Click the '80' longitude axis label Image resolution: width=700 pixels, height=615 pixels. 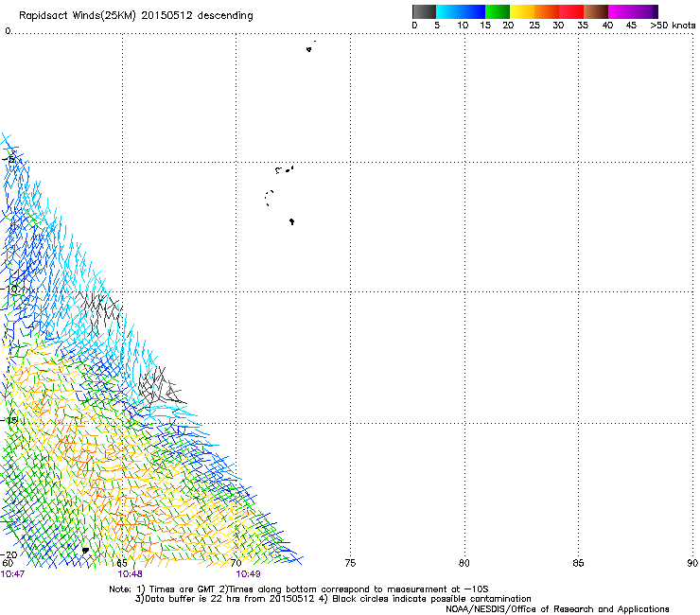click(464, 563)
